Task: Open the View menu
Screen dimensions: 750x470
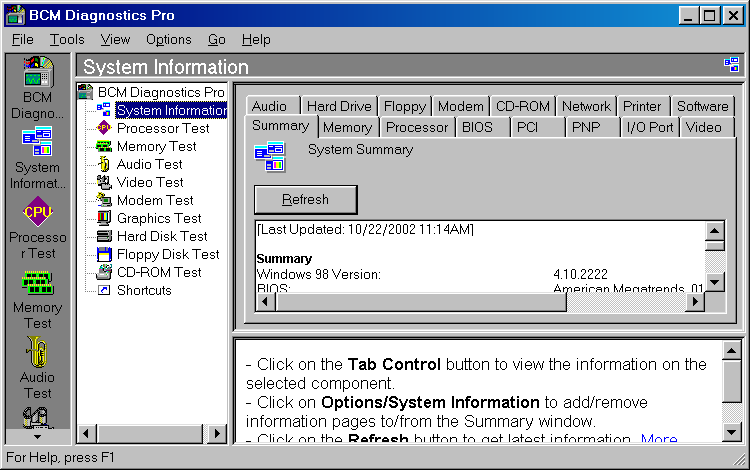Action: 115,40
